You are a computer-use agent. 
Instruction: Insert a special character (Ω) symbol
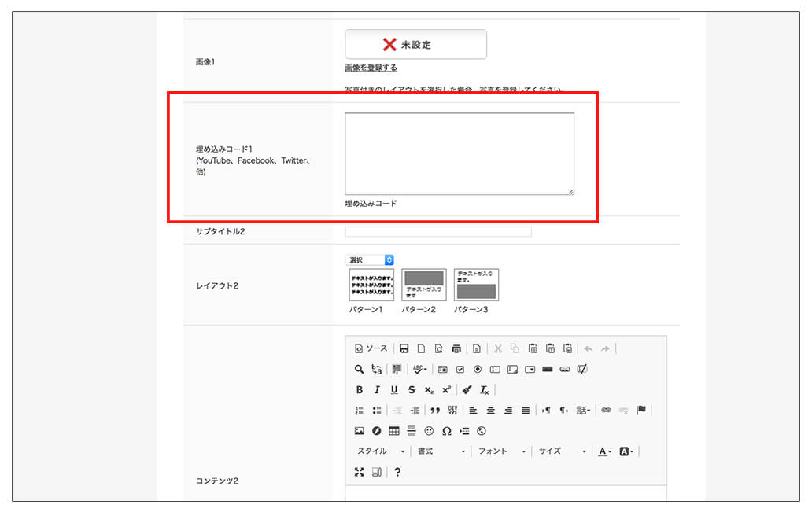pyautogui.click(x=446, y=430)
